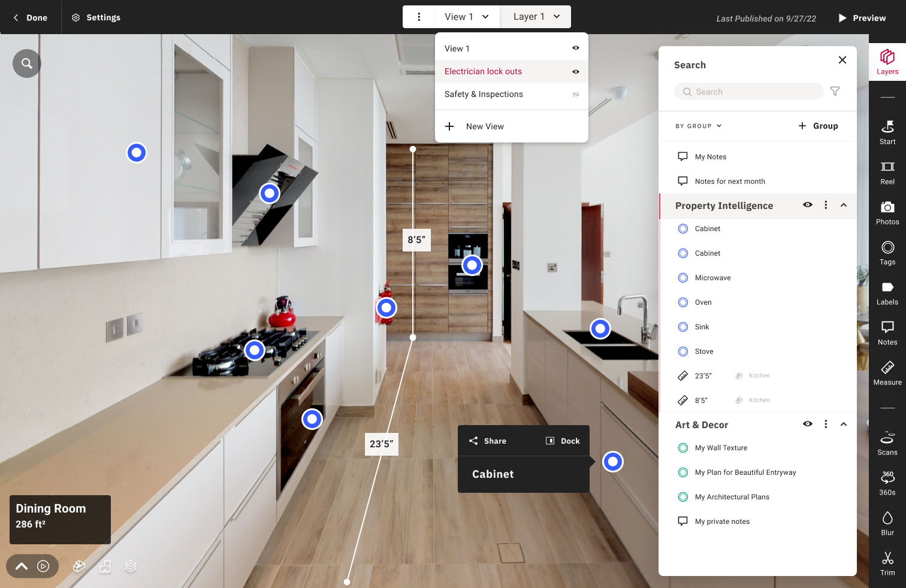
Task: Open the By Group sort dropdown
Action: pos(698,126)
